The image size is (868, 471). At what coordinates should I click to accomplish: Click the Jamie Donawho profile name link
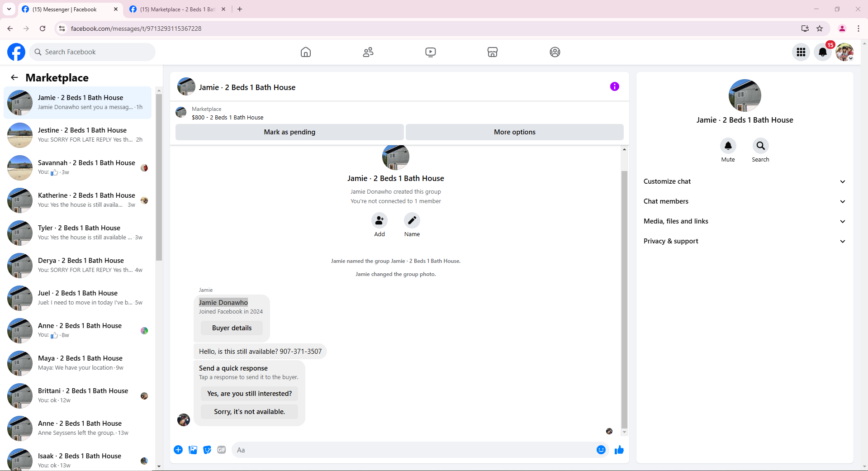tap(223, 302)
